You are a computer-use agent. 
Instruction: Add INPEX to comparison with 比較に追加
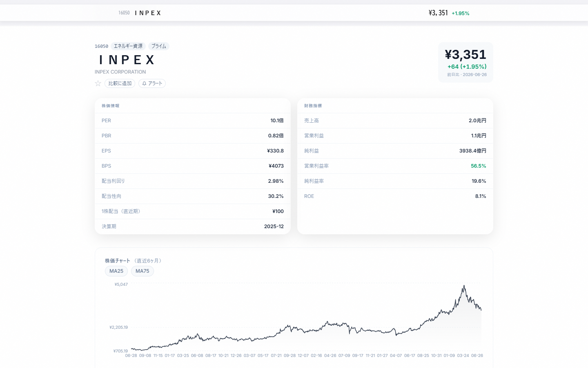[x=120, y=83]
